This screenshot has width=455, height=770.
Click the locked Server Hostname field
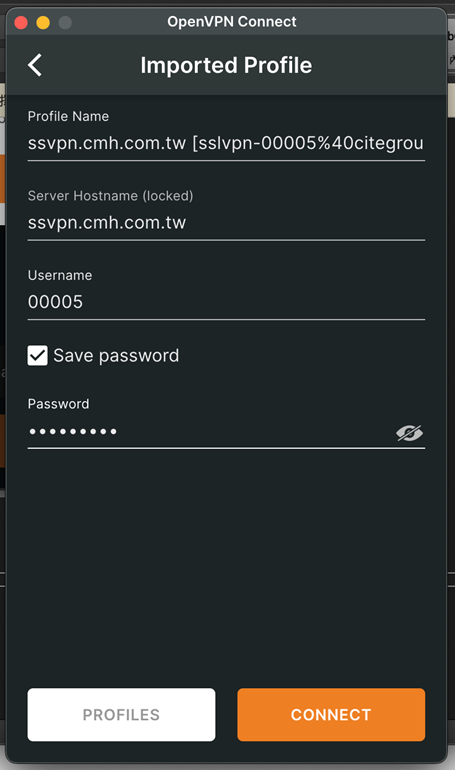tap(226, 223)
